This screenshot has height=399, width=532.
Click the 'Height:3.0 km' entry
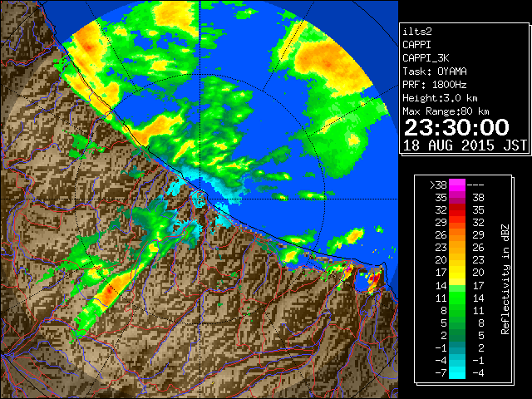[x=440, y=98]
